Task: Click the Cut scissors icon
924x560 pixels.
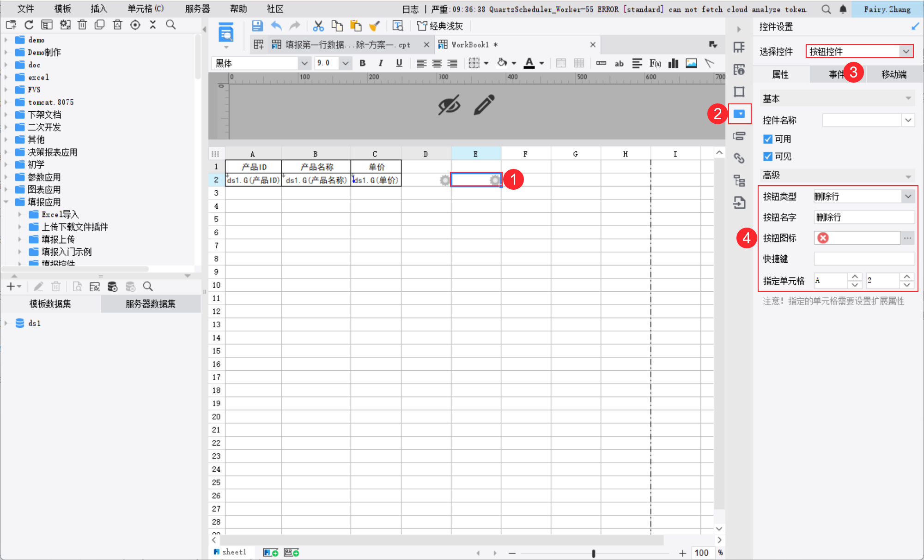Action: (318, 26)
